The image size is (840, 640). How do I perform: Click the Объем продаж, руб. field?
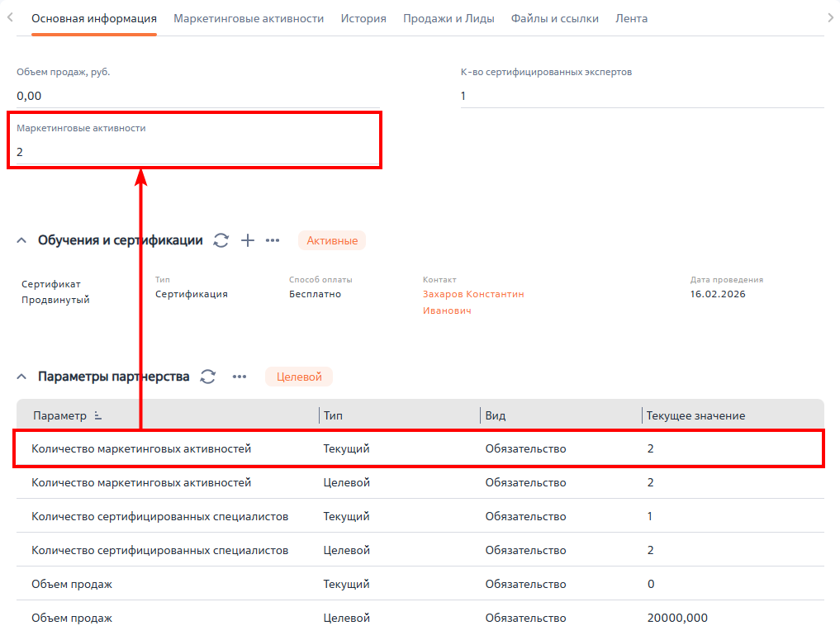click(198, 96)
